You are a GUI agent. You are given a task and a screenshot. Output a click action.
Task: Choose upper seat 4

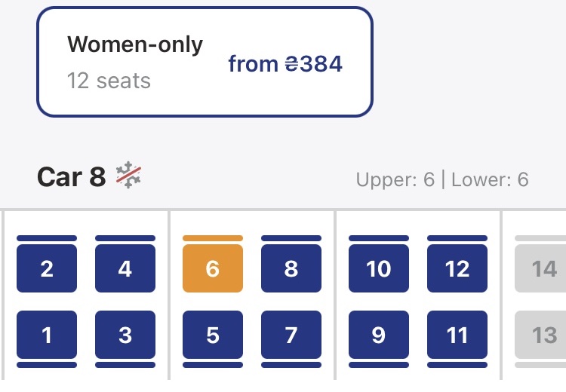click(125, 268)
